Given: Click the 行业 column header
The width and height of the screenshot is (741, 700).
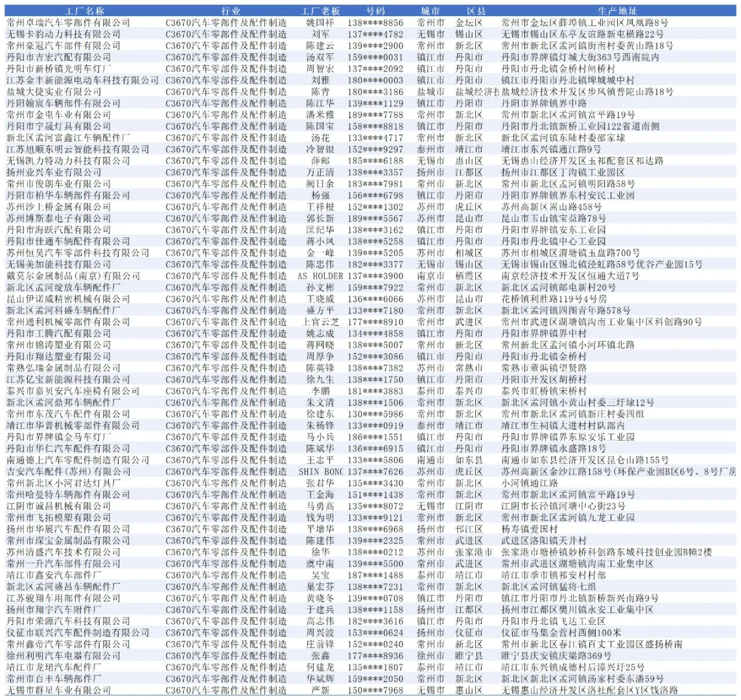Looking at the screenshot, I should pos(231,11).
